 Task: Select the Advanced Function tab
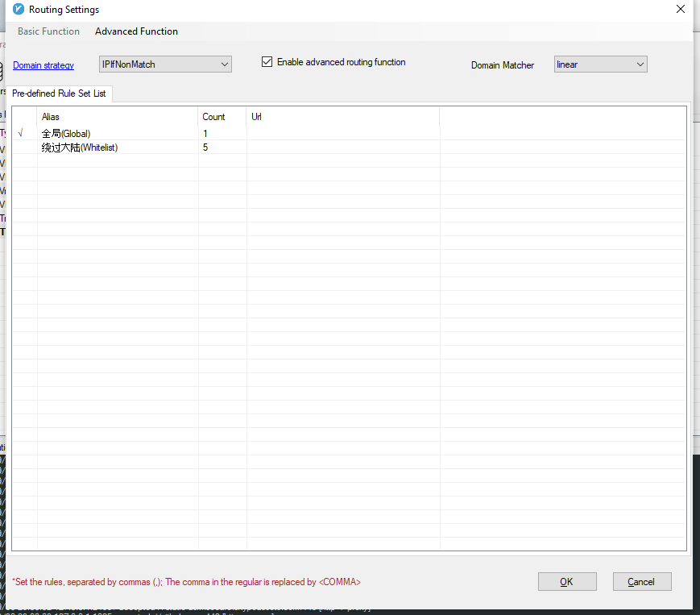click(x=135, y=31)
